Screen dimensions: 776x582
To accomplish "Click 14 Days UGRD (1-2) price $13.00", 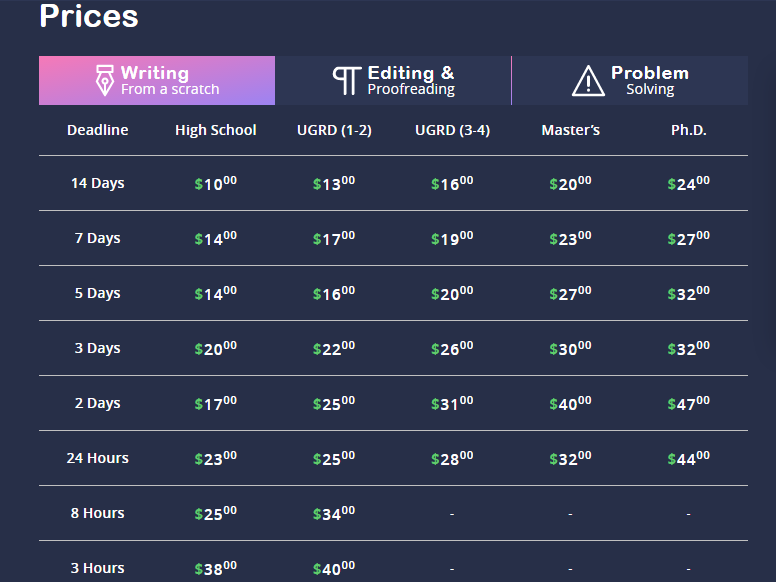I will point(334,183).
